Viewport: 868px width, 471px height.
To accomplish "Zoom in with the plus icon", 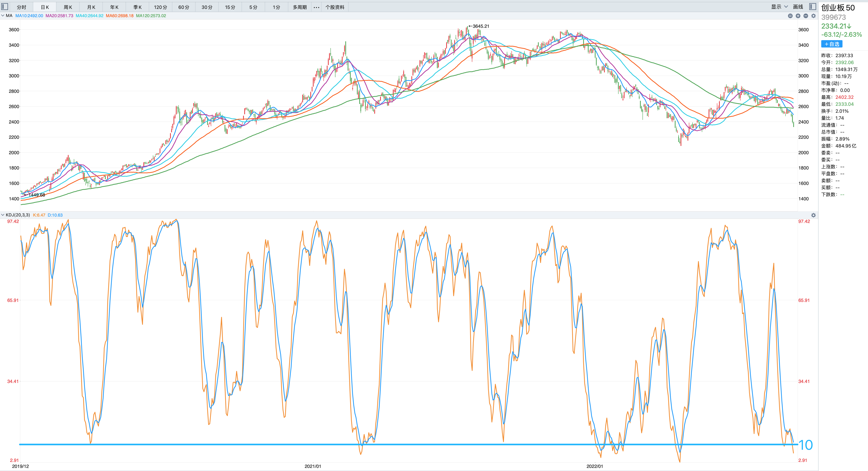I will (x=798, y=16).
